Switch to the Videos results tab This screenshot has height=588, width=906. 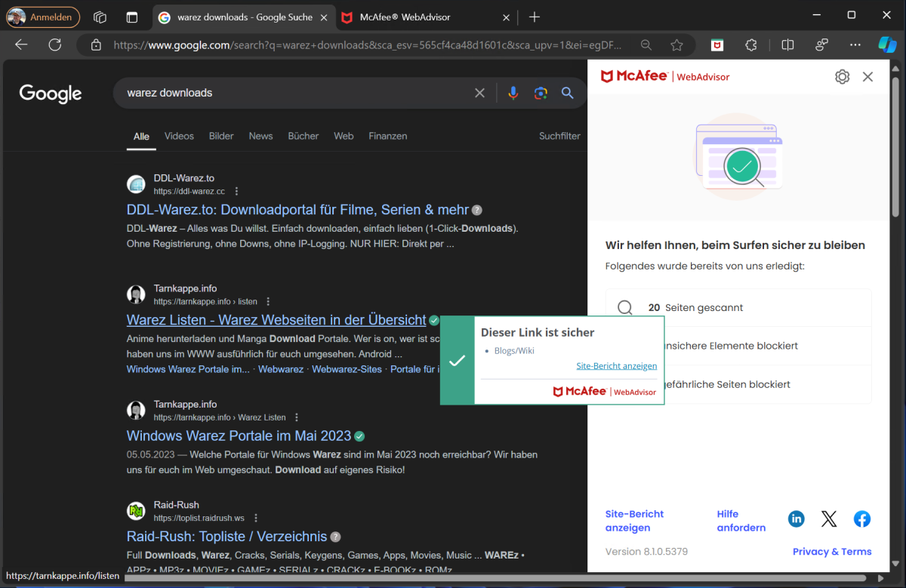pos(179,136)
